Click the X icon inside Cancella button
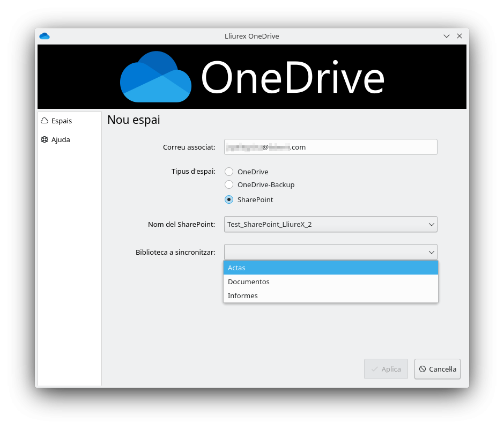504x429 pixels. pos(423,369)
